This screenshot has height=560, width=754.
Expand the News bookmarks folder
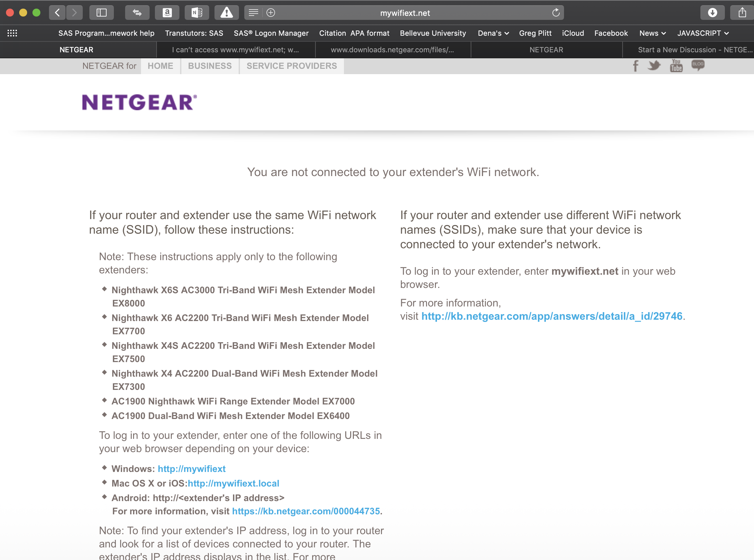pos(653,33)
